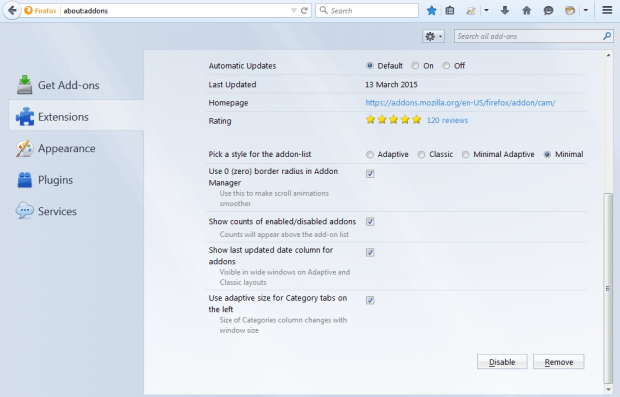Toggle zero border radius checkbox
The height and width of the screenshot is (397, 620).
pyautogui.click(x=370, y=174)
